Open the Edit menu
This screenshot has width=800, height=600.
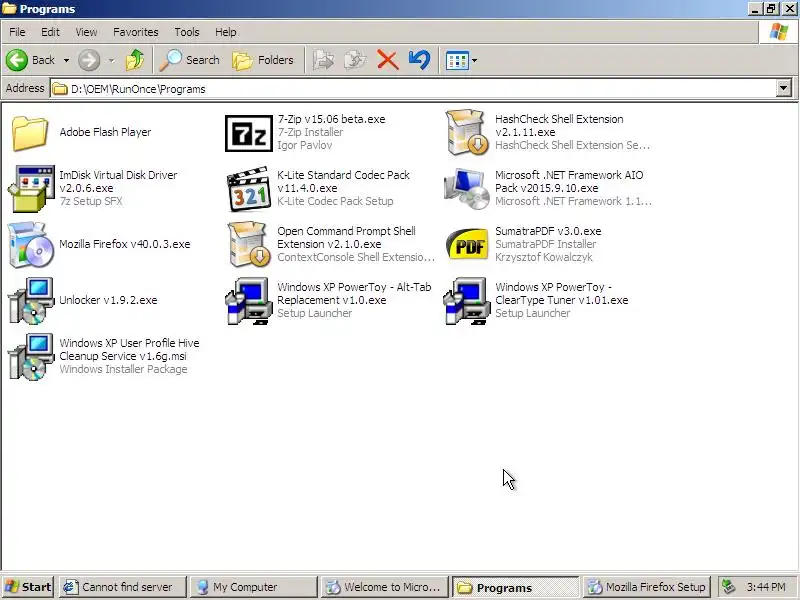(50, 32)
